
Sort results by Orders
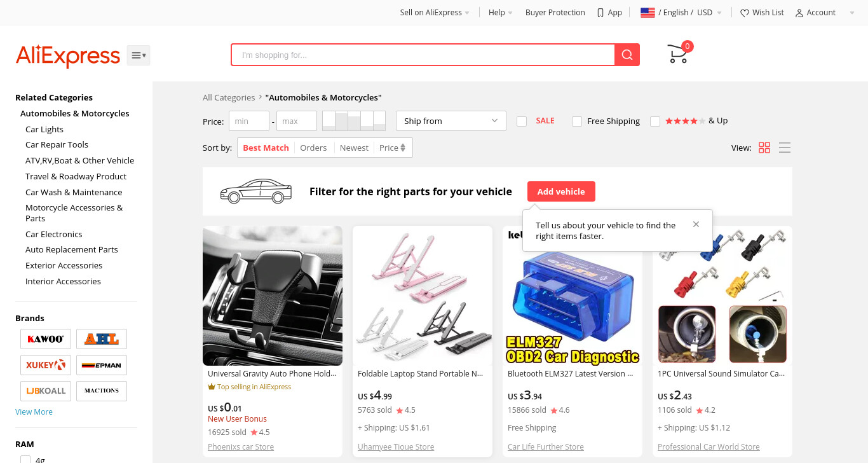[x=313, y=148]
